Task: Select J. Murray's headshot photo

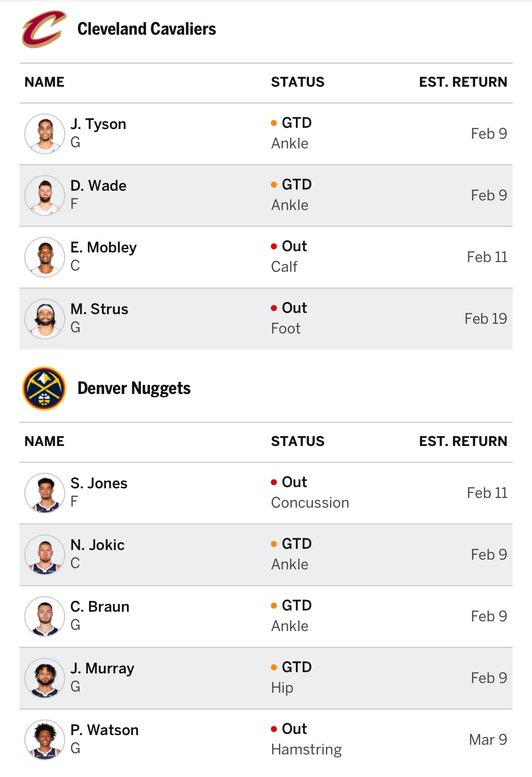Action: [x=45, y=678]
